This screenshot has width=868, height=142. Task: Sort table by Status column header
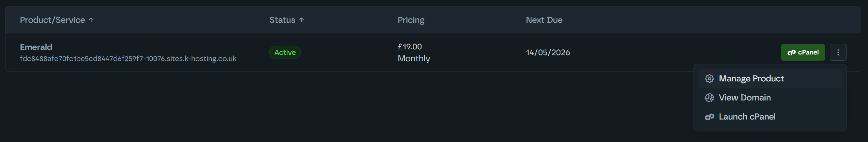tap(282, 20)
